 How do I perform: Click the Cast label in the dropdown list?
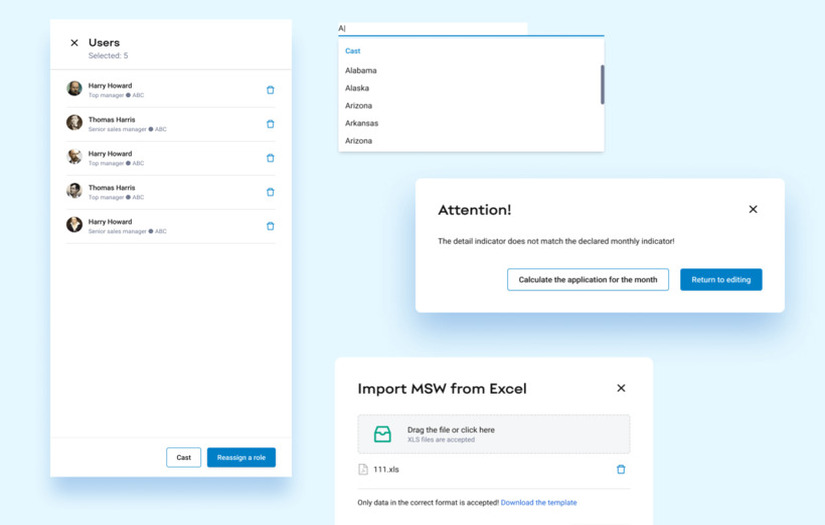click(x=353, y=51)
